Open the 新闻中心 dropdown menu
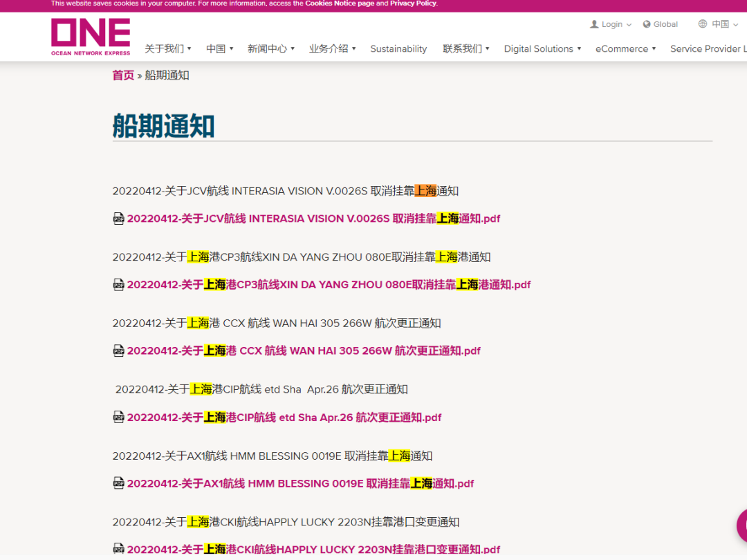Viewport: 747px width, 560px height. point(271,49)
